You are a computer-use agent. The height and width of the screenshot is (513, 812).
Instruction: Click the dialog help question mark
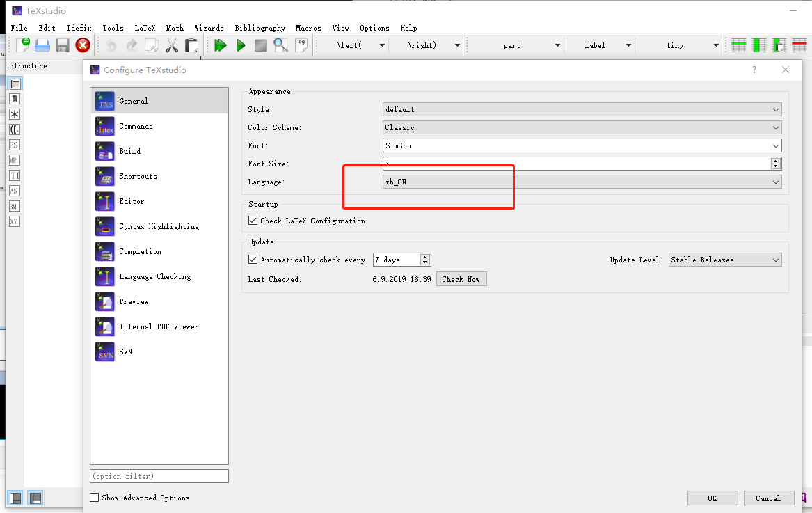(754, 70)
